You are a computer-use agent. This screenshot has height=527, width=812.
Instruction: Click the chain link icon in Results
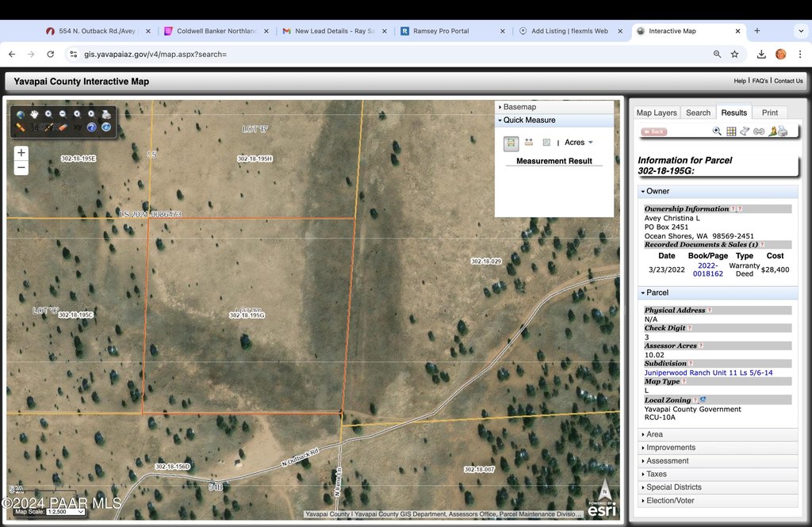coord(758,132)
